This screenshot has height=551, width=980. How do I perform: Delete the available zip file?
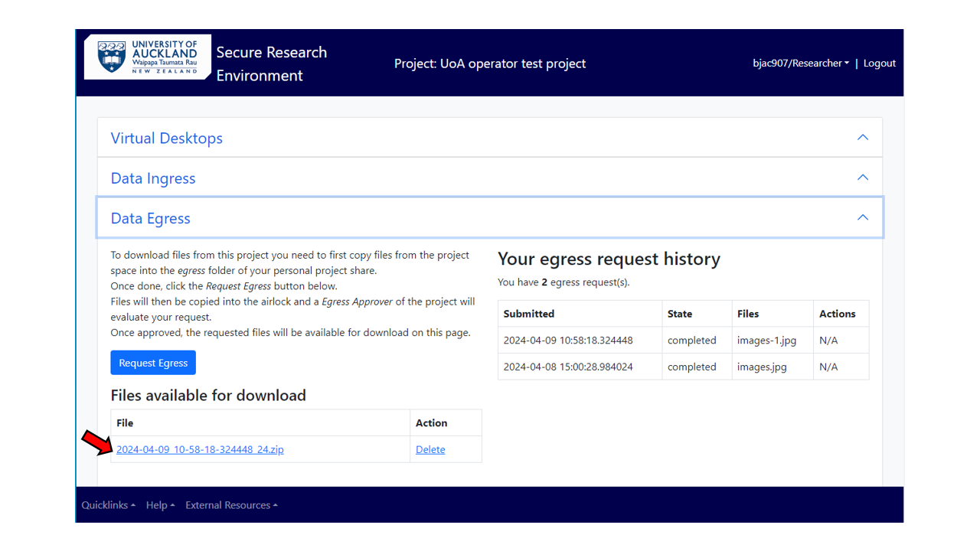[430, 449]
